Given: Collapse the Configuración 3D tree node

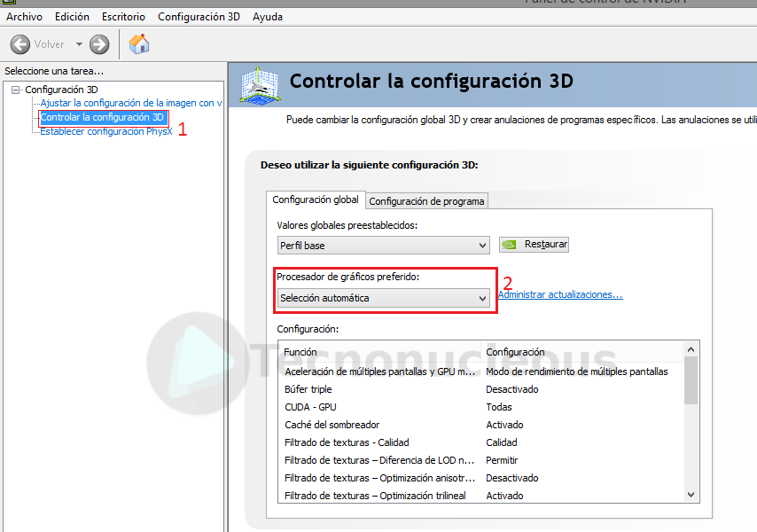Looking at the screenshot, I should (x=16, y=90).
